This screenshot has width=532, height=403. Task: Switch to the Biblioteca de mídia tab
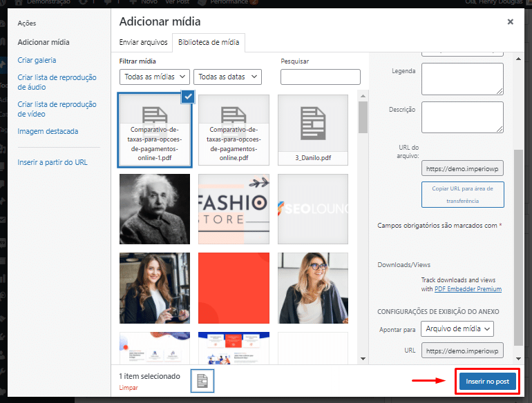209,43
